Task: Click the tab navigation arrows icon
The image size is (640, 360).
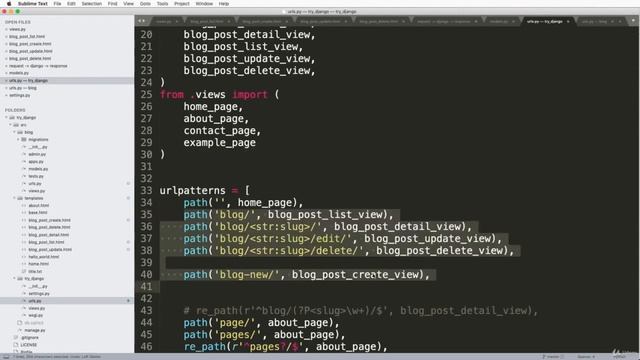Action: click(141, 21)
